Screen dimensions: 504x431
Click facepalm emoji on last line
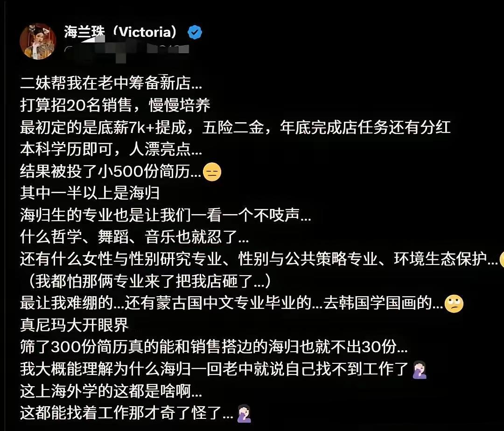coord(244,413)
